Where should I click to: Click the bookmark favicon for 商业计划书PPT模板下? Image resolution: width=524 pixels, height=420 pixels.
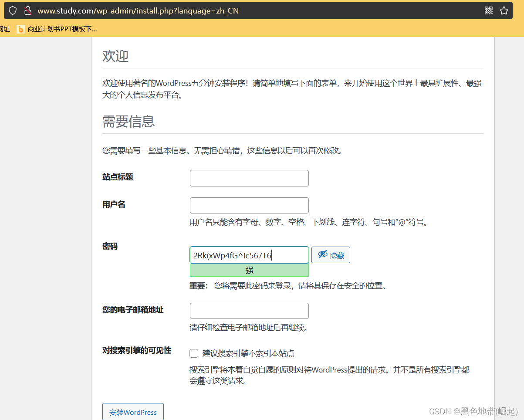[20, 29]
